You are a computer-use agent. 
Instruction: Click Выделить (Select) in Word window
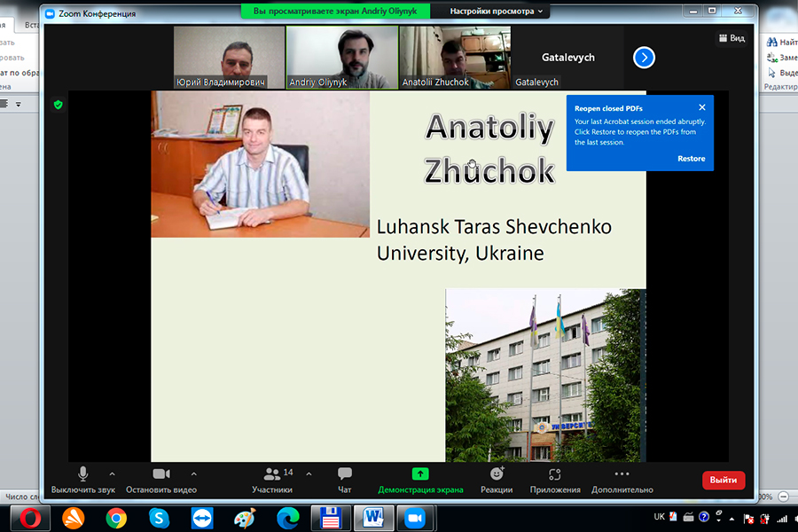[x=782, y=73]
